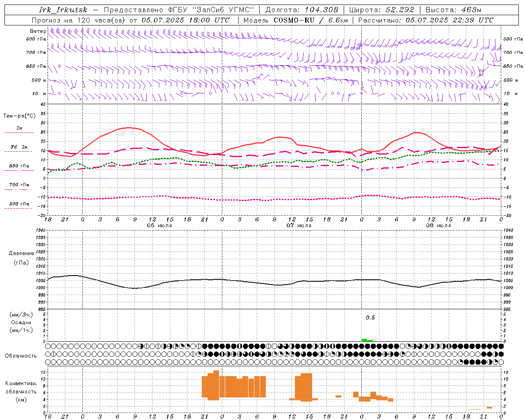
Task: Click the '07 июля' date label
Action: click(299, 226)
